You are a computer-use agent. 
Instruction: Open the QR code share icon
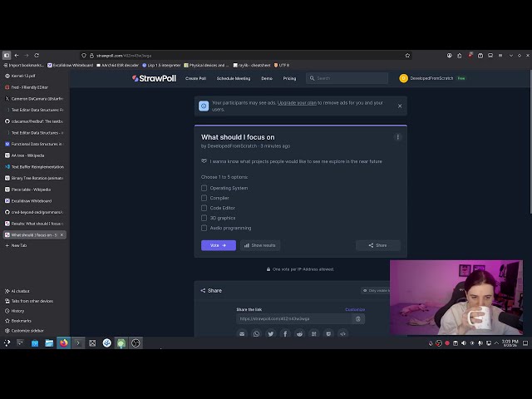pos(314,334)
